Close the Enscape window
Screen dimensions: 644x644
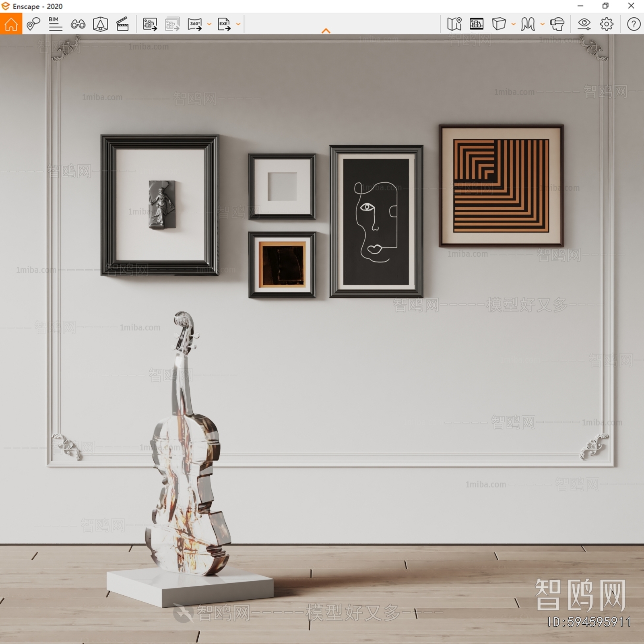(631, 6)
